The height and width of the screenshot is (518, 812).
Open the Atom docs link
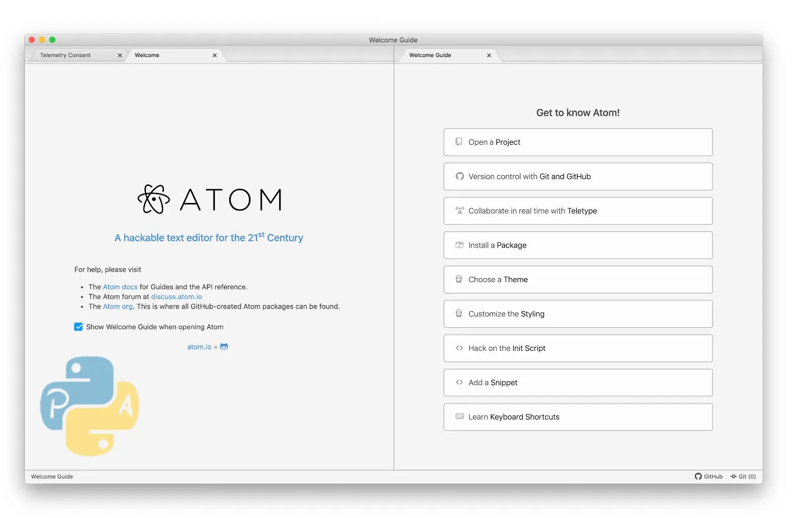pyautogui.click(x=120, y=287)
